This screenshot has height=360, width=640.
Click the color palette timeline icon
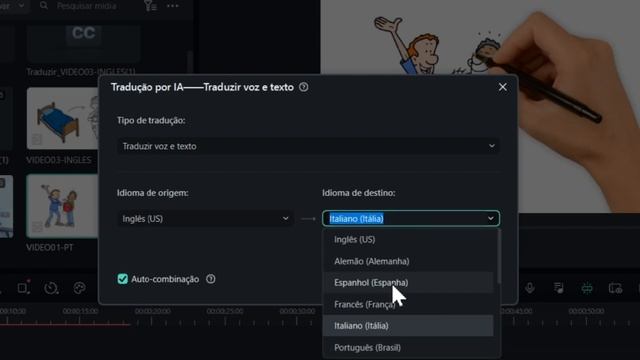tap(79, 288)
